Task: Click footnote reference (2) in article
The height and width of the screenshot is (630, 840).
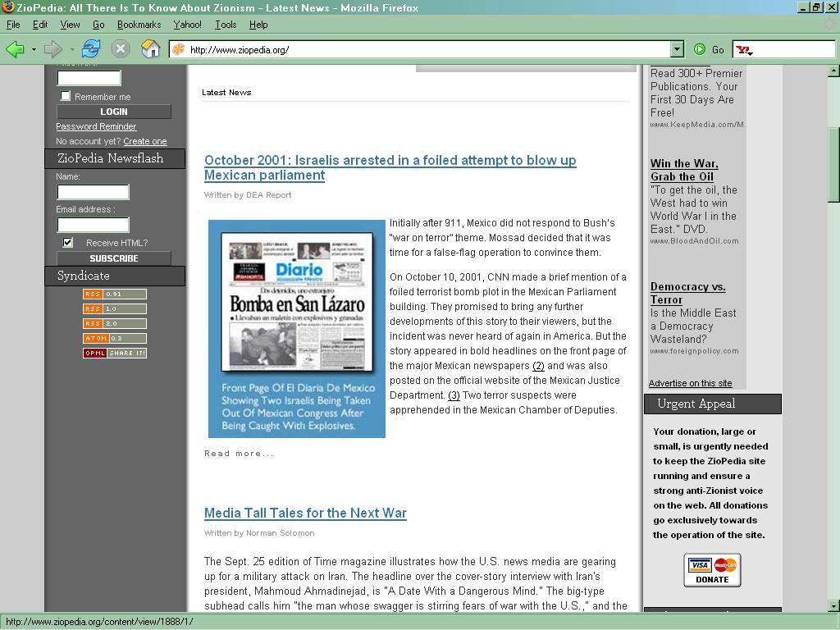Action: (538, 366)
